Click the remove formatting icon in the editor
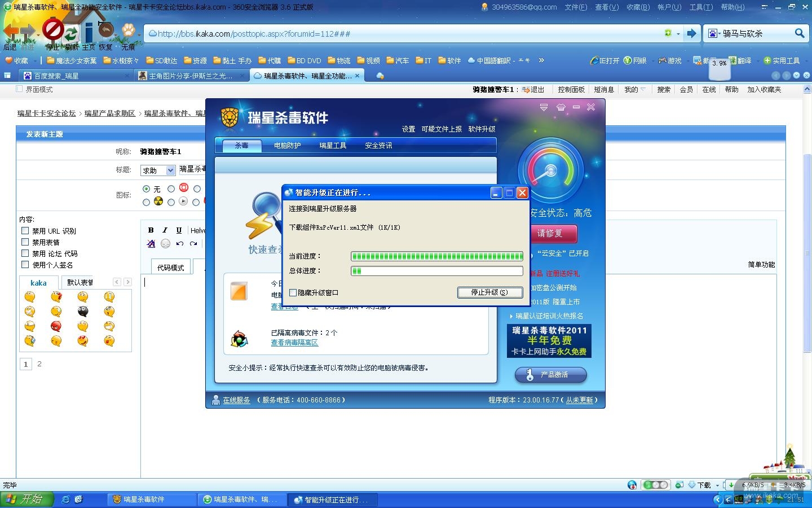The width and height of the screenshot is (812, 508). pos(151,244)
